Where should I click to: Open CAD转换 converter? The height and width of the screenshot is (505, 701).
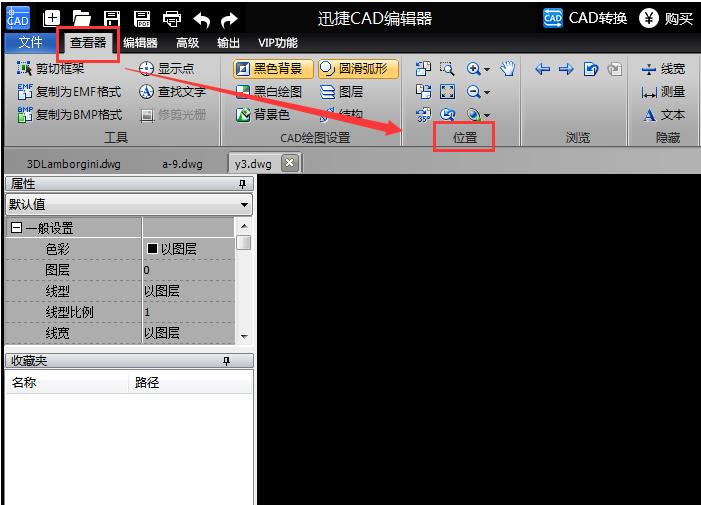pos(585,18)
